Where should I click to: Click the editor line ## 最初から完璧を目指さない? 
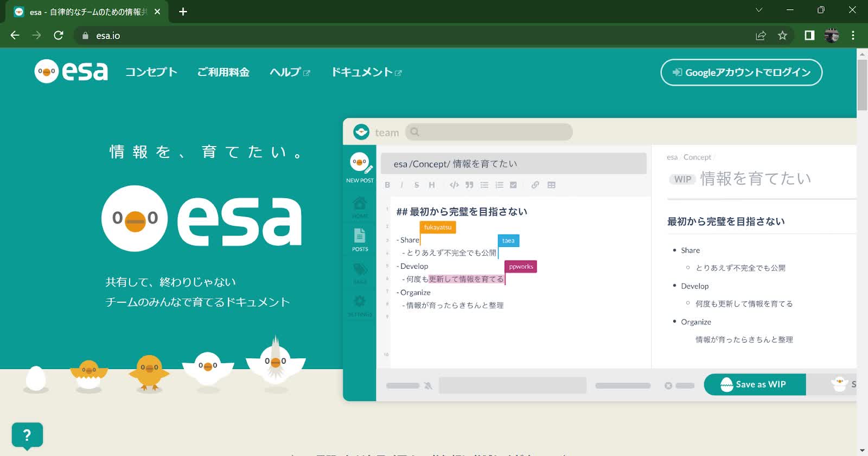(x=462, y=212)
